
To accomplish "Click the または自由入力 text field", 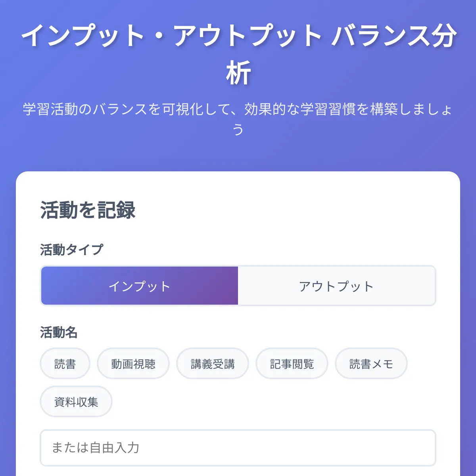I will [x=238, y=447].
